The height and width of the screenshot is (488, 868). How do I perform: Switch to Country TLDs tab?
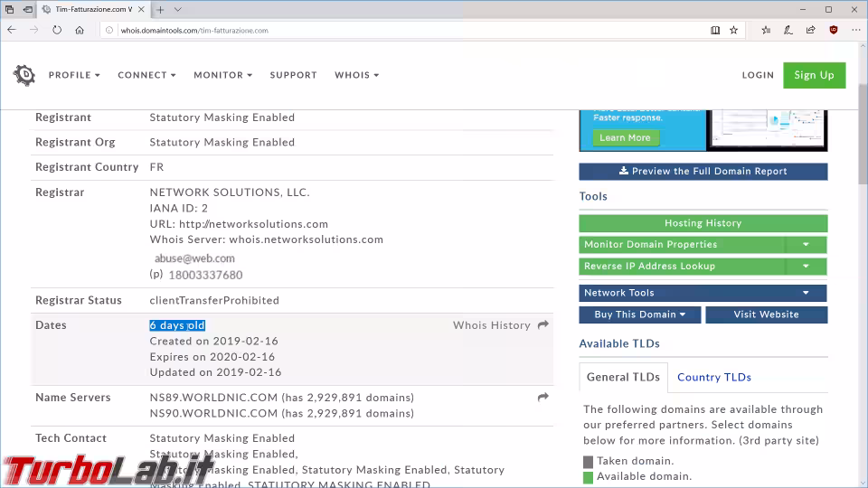coord(713,378)
